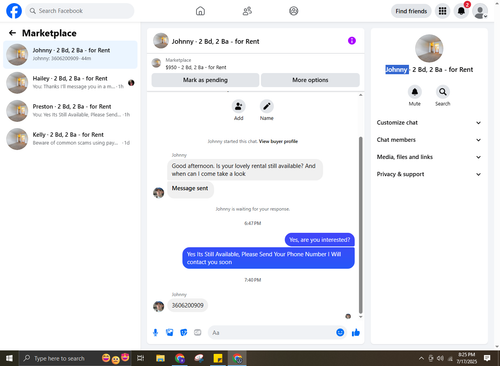
Task: Open the Friends icon in top navigation
Action: click(247, 11)
